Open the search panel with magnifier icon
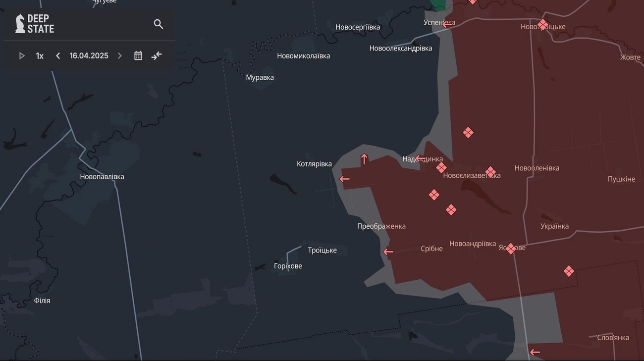 [158, 23]
